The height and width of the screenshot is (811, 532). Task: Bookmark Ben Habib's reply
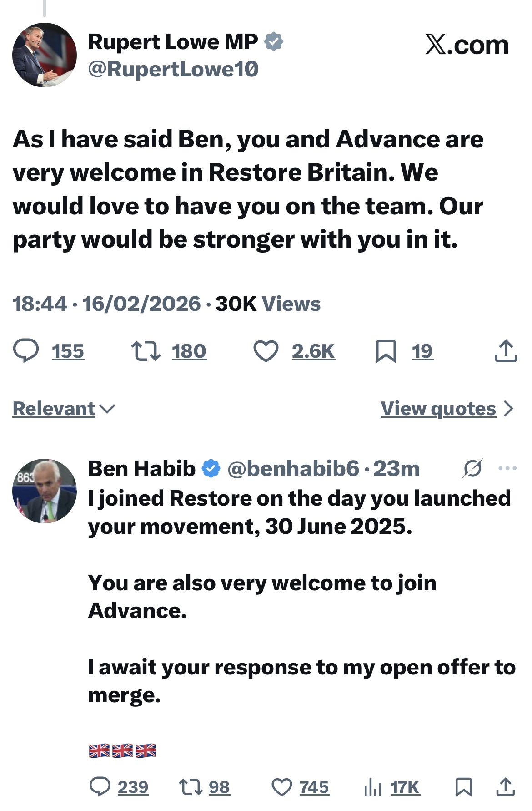tap(463, 787)
